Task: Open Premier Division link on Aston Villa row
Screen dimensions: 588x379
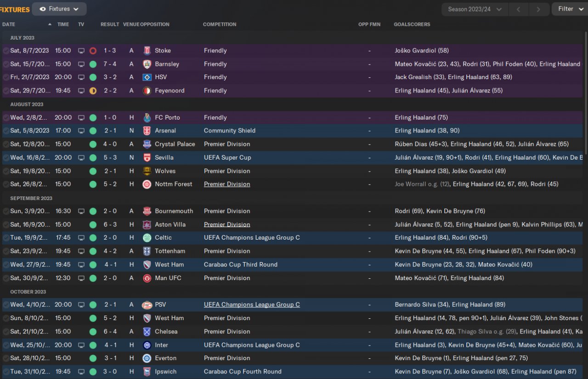Action: [x=227, y=224]
